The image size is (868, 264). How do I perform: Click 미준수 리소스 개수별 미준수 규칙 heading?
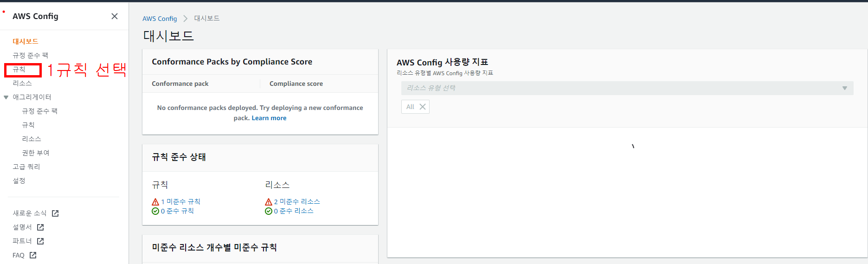coord(214,247)
